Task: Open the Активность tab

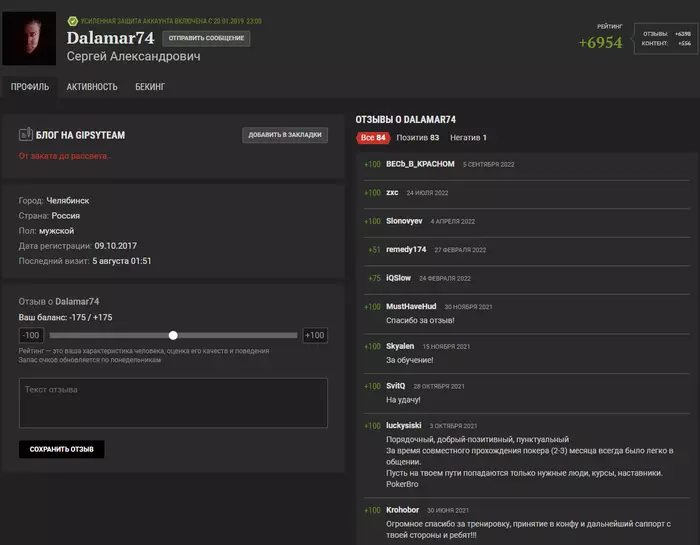Action: [92, 87]
